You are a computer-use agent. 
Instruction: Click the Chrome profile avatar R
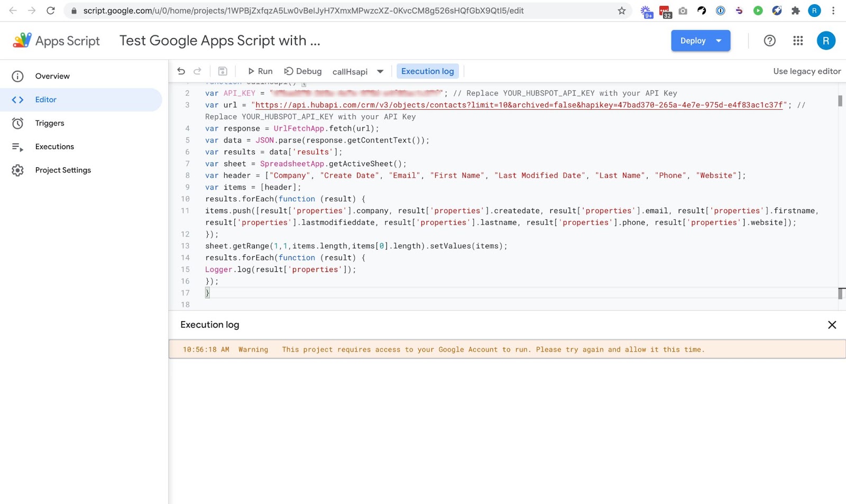814,11
